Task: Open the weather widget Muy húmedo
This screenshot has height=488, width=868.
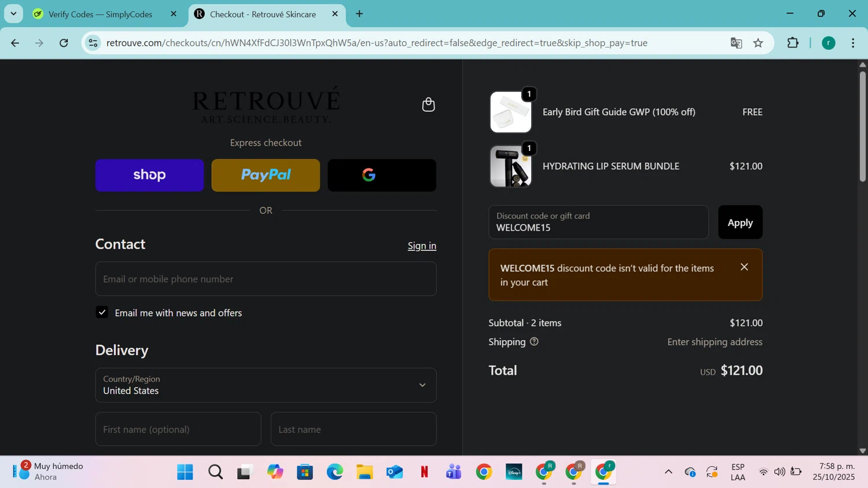Action: point(49,471)
